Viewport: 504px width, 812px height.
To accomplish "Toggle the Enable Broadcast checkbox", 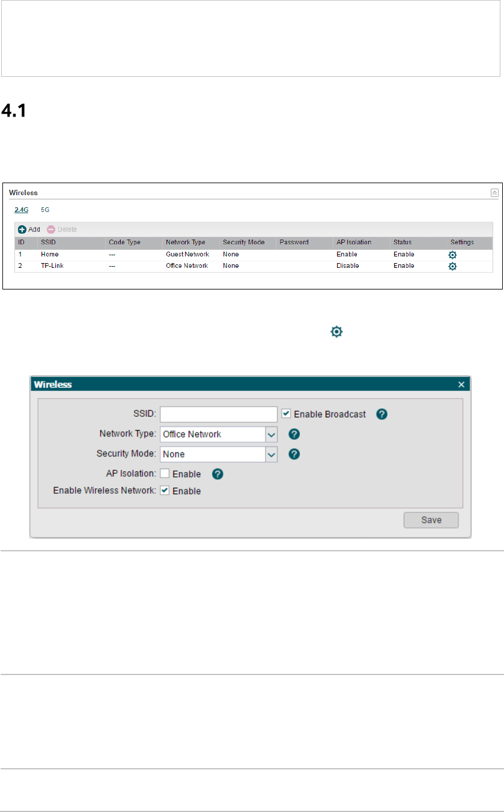I will 286,414.
